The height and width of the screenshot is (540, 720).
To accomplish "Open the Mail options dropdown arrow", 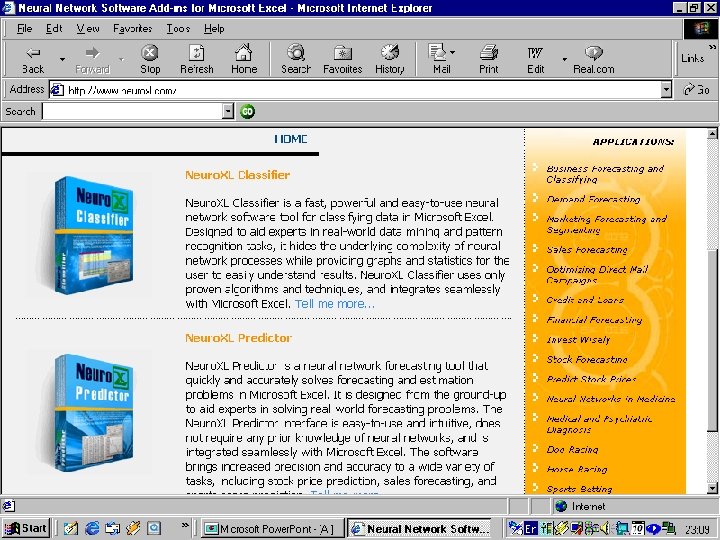I will click(x=452, y=52).
